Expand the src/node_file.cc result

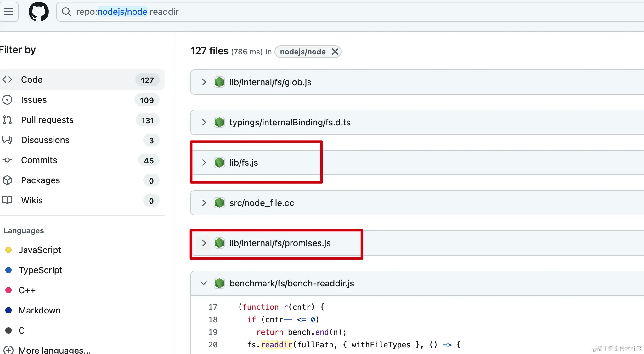(204, 203)
